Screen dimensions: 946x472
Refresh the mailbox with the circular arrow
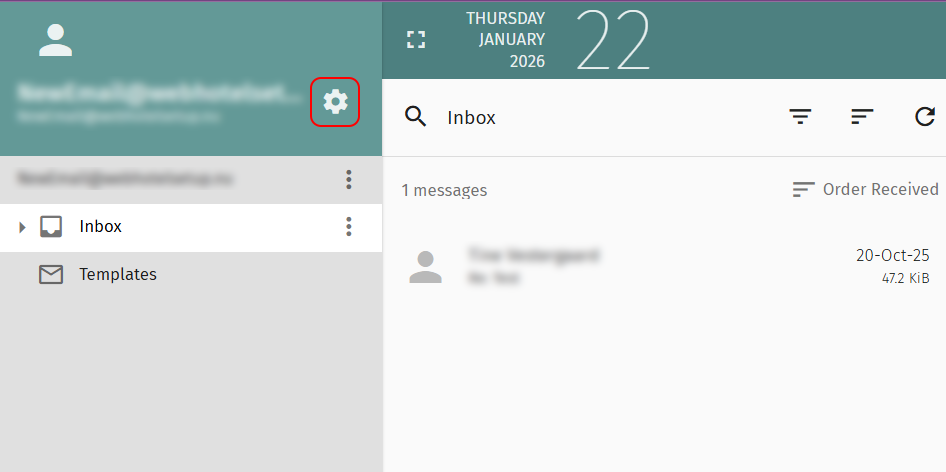[925, 116]
